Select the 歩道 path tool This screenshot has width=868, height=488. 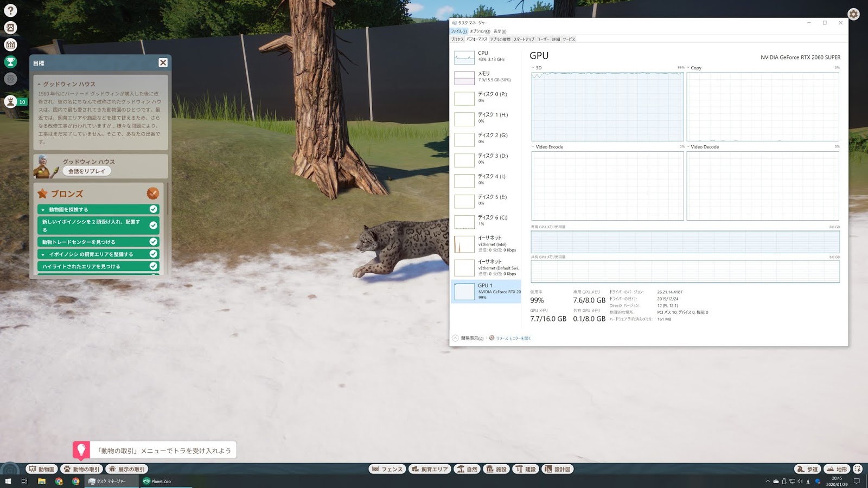click(x=807, y=469)
